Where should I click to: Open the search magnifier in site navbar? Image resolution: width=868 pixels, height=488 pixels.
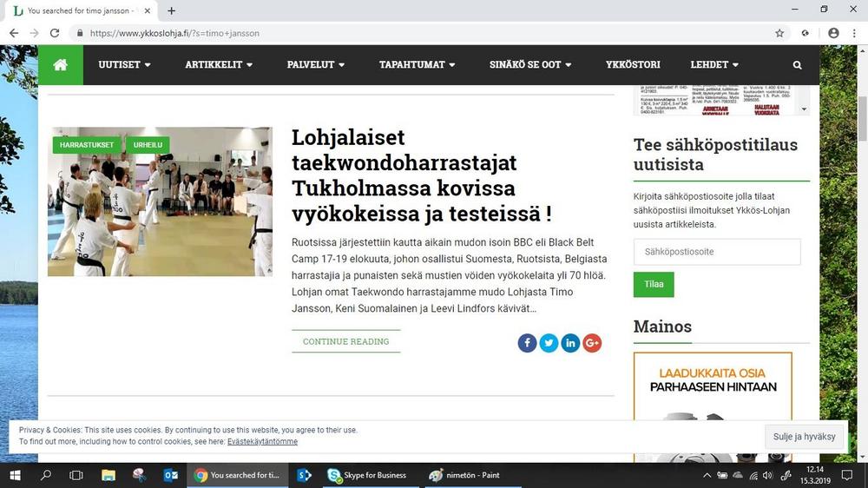click(797, 65)
